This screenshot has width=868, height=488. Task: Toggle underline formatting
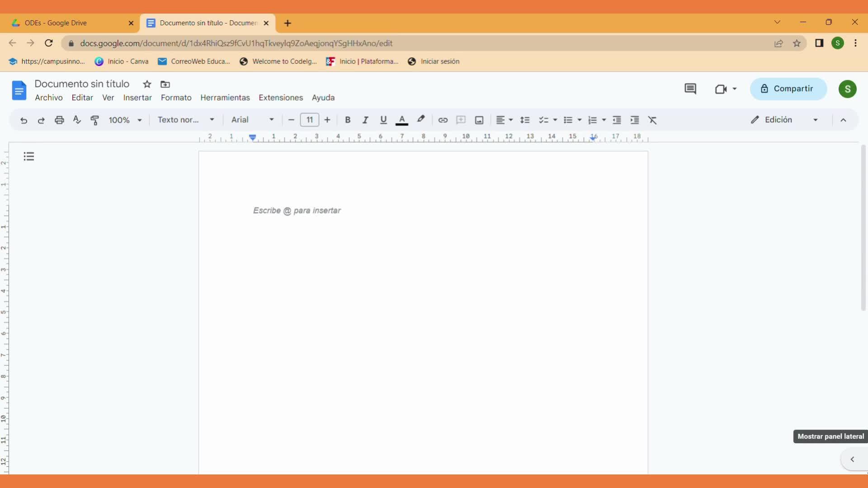click(383, 120)
